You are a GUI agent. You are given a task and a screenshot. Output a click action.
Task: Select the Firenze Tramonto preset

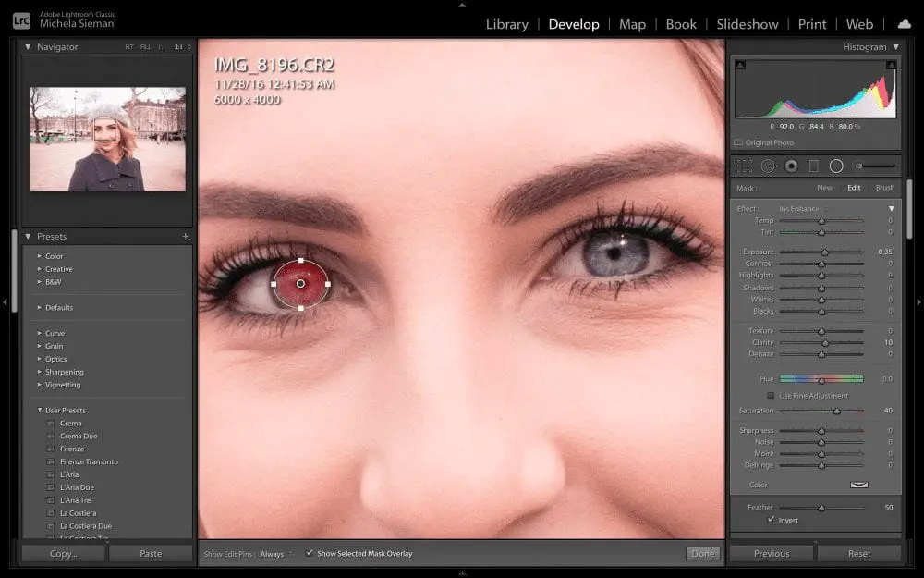point(89,461)
